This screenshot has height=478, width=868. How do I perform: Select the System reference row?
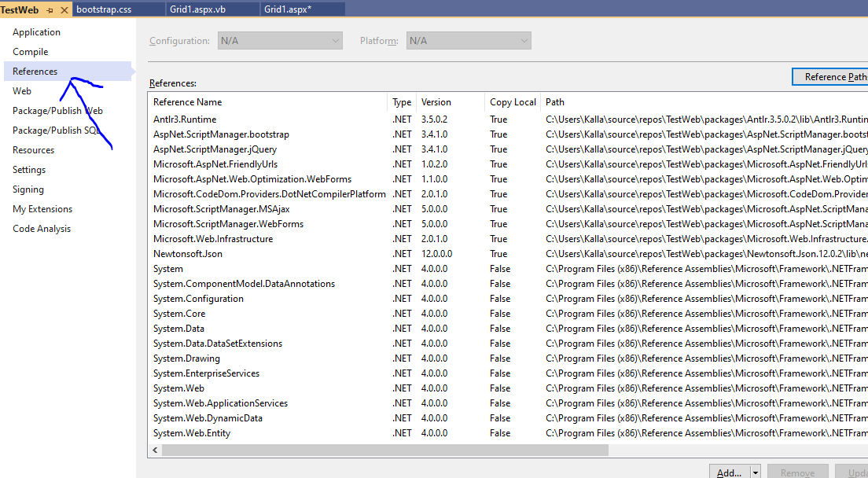tap(168, 269)
